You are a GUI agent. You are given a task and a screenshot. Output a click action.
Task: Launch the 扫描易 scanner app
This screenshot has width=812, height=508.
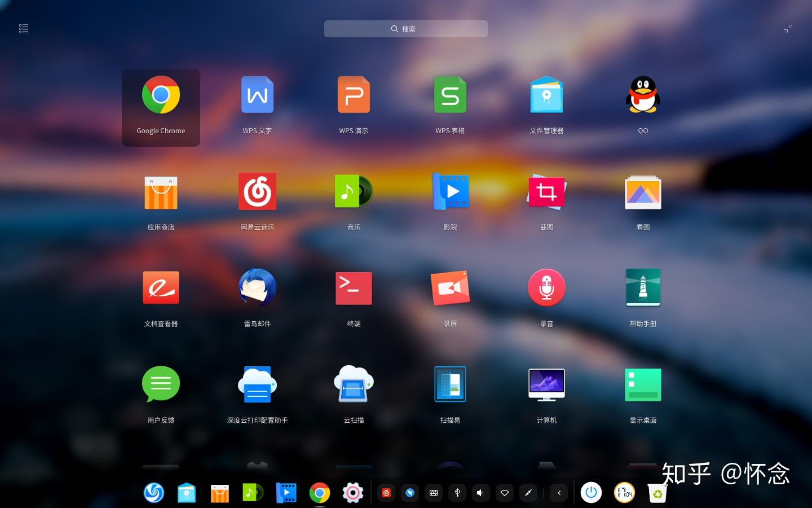(x=450, y=384)
